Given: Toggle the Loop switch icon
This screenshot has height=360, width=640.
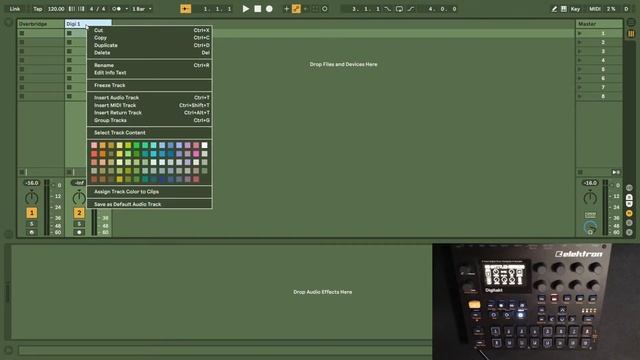Looking at the screenshot, I should pos(400,9).
